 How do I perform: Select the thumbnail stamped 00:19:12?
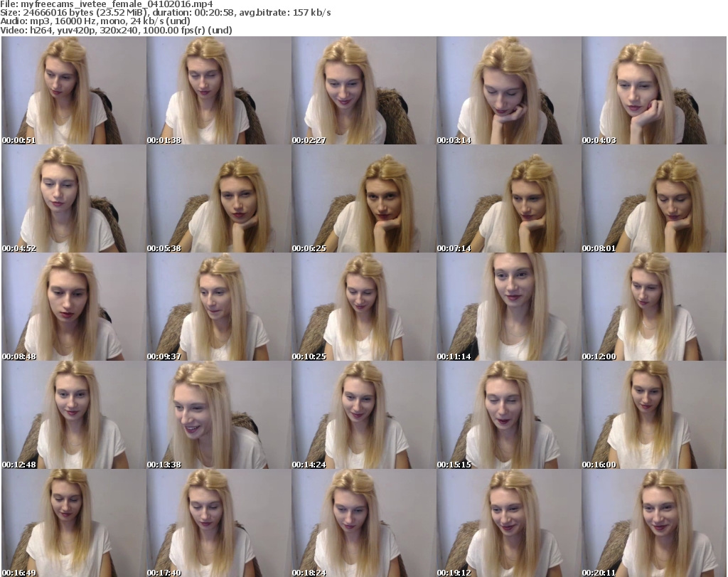pos(509,523)
